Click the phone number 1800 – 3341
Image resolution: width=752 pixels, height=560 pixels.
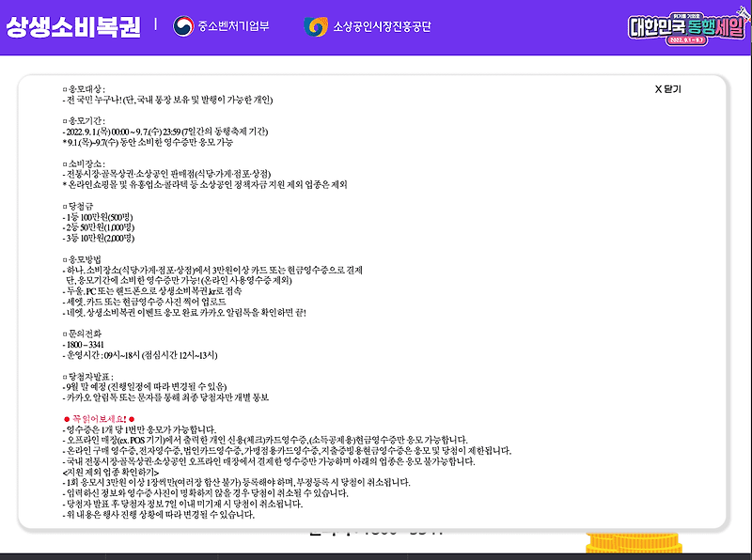pos(84,344)
